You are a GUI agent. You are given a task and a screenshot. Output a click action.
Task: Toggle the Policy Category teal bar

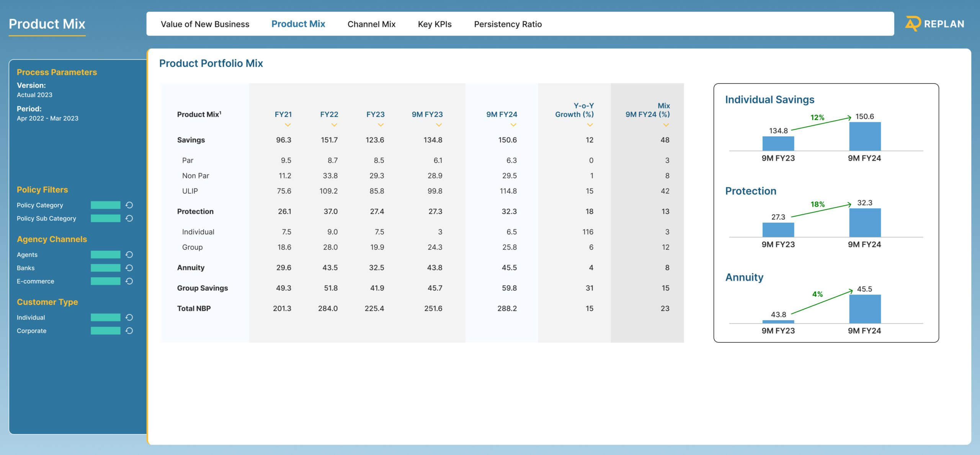click(x=105, y=205)
